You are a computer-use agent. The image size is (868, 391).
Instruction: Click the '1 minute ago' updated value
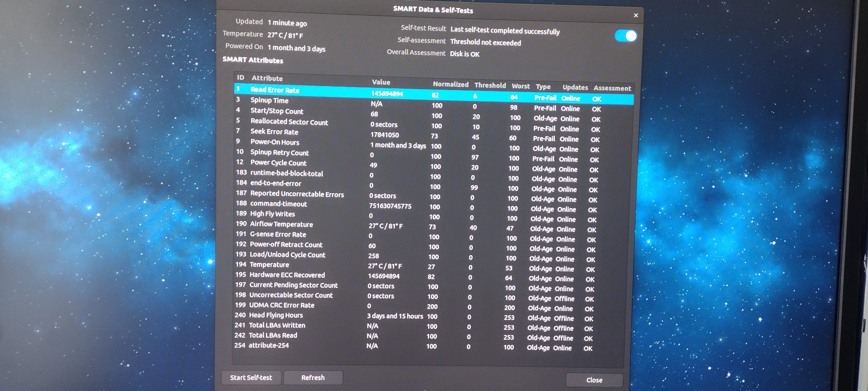(287, 23)
